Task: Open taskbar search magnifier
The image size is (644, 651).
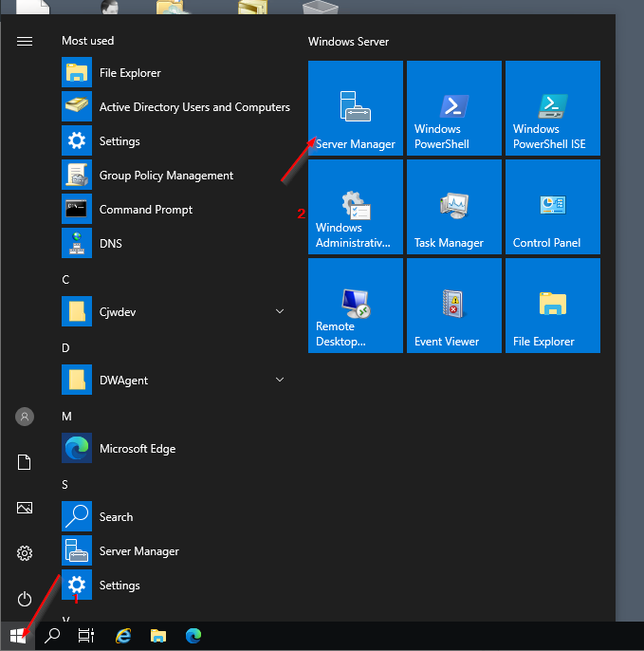Action: click(x=52, y=636)
